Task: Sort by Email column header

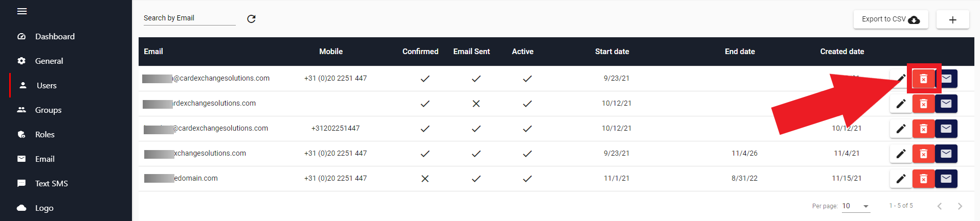Action: pos(153,52)
